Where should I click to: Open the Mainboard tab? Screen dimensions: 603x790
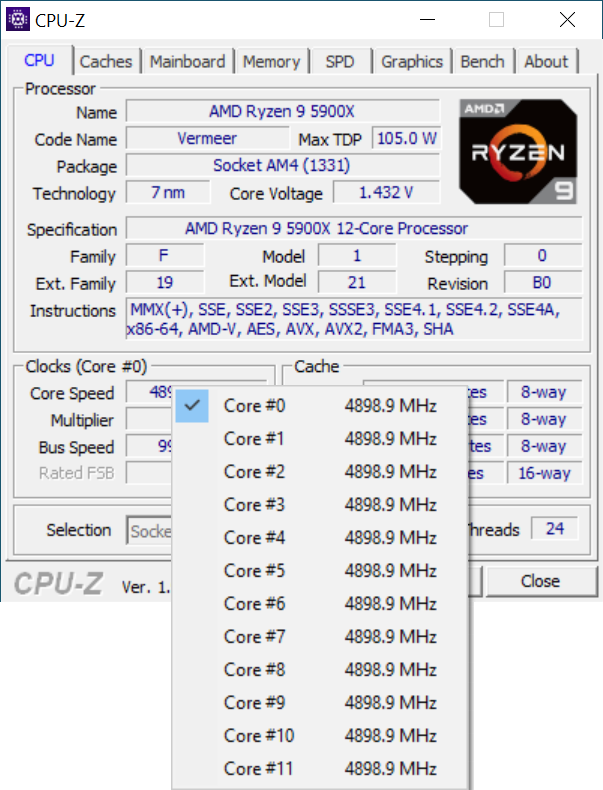pos(187,61)
